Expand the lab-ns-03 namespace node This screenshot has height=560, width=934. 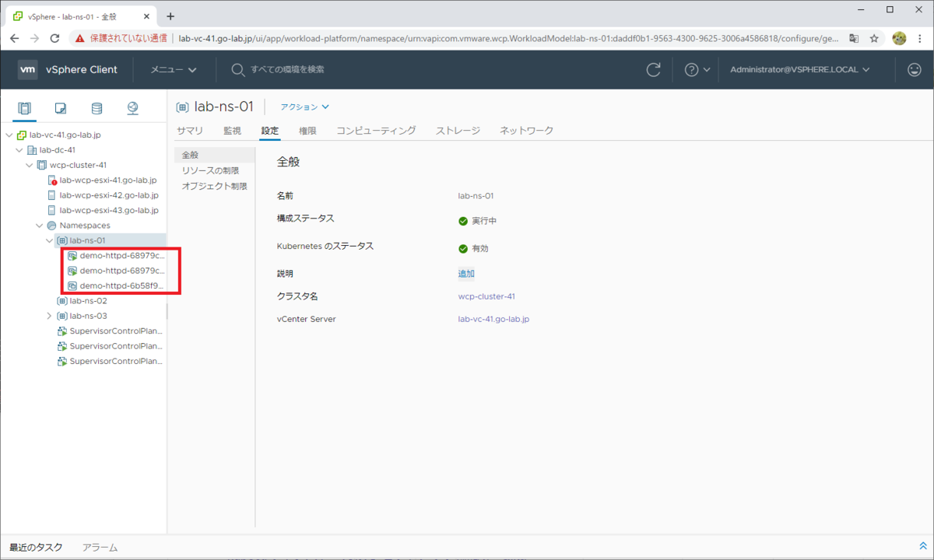click(49, 315)
